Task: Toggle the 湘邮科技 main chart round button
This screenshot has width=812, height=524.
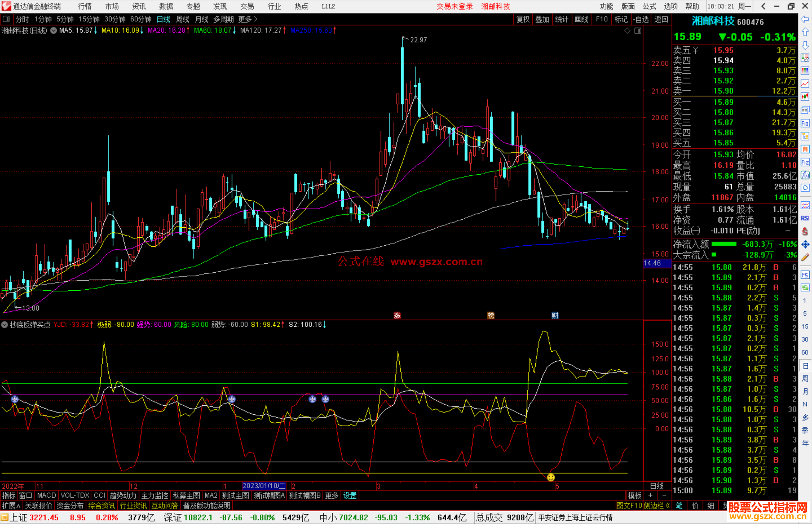Action: (54, 30)
